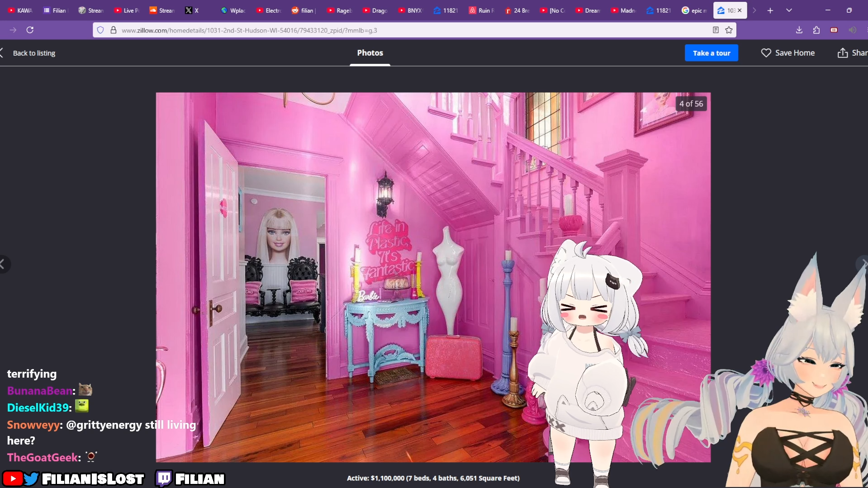Go forward in browser history

tap(13, 30)
